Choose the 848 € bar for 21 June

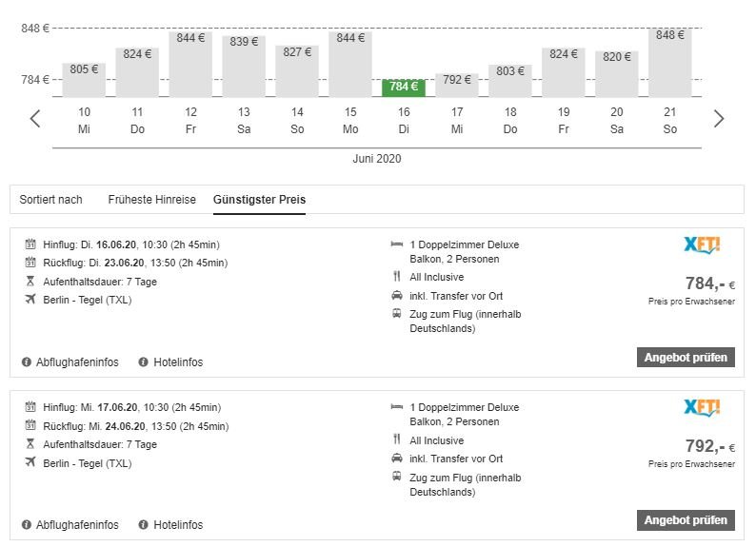click(x=670, y=63)
